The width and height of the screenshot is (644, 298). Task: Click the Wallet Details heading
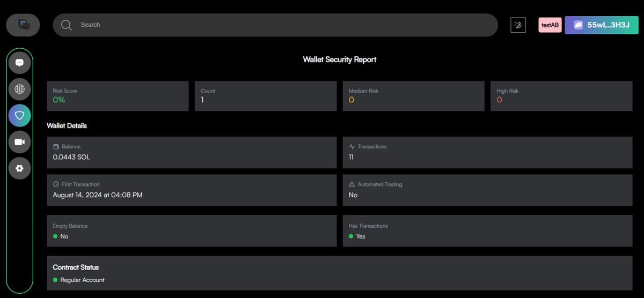pos(67,126)
